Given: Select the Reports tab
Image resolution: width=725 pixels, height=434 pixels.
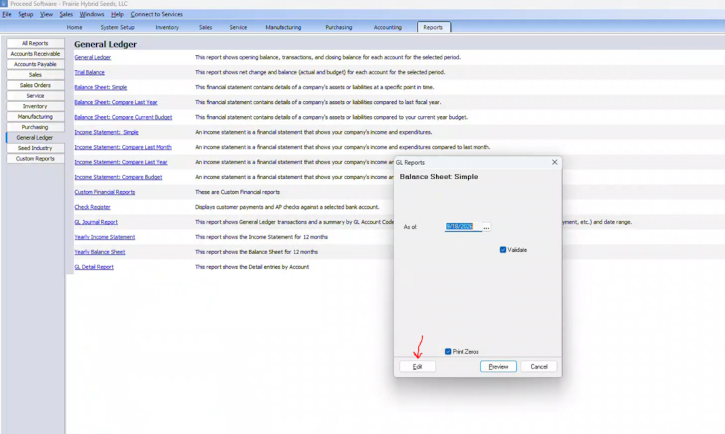Looking at the screenshot, I should [x=433, y=27].
